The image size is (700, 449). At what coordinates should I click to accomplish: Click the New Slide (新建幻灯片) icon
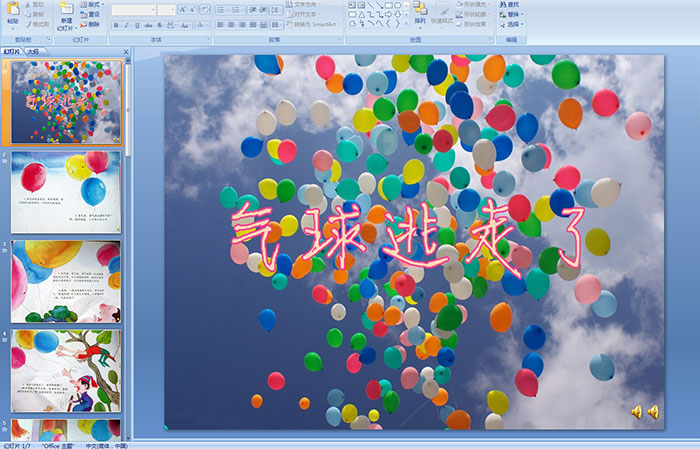coord(67,9)
